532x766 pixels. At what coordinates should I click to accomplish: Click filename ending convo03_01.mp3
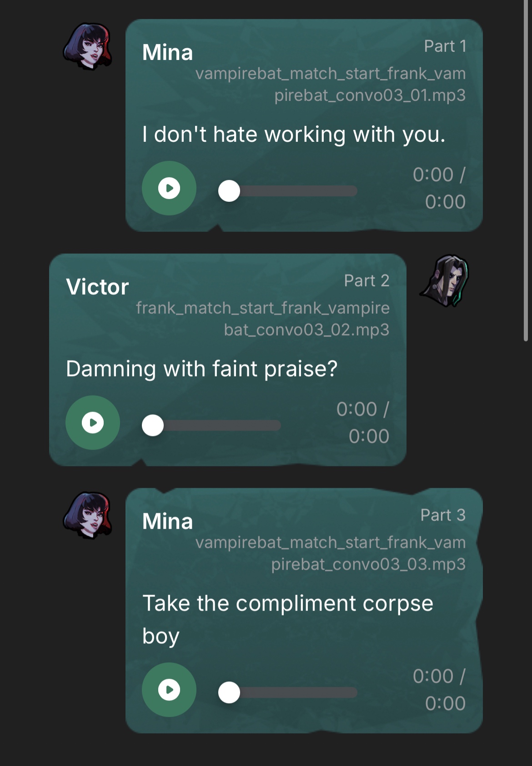pyautogui.click(x=331, y=84)
